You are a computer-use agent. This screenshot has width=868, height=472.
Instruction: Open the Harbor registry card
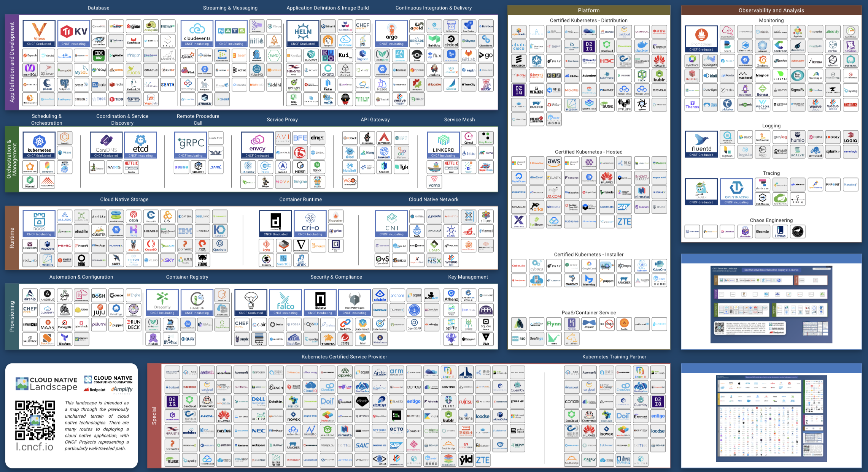[x=197, y=302]
